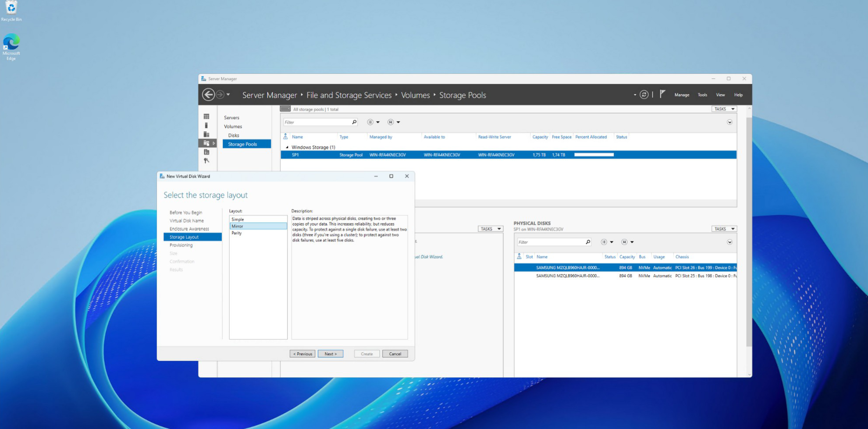Screen dimensions: 868x429
Task: Click Cancel in the New Virtual Disk Wizard
Action: pyautogui.click(x=395, y=354)
